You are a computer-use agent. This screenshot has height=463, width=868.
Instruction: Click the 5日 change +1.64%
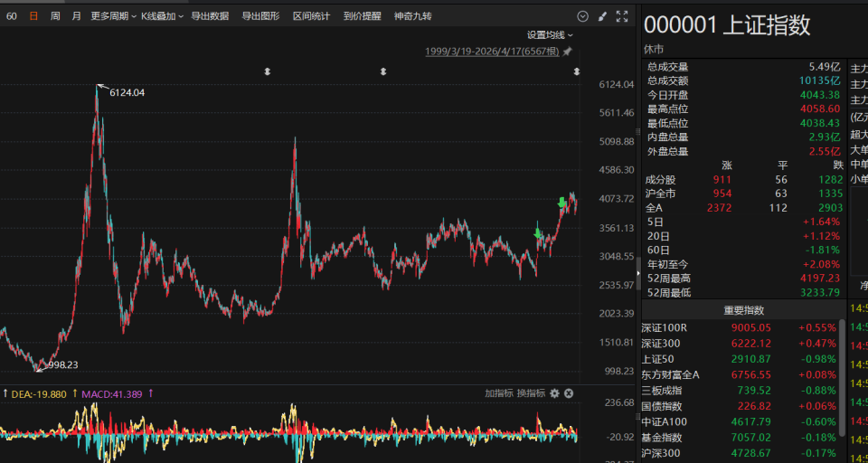822,222
